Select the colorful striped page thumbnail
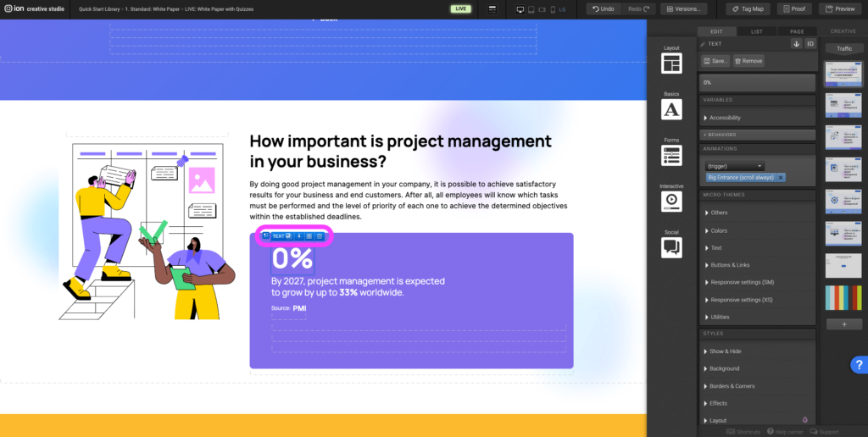 [x=843, y=297]
